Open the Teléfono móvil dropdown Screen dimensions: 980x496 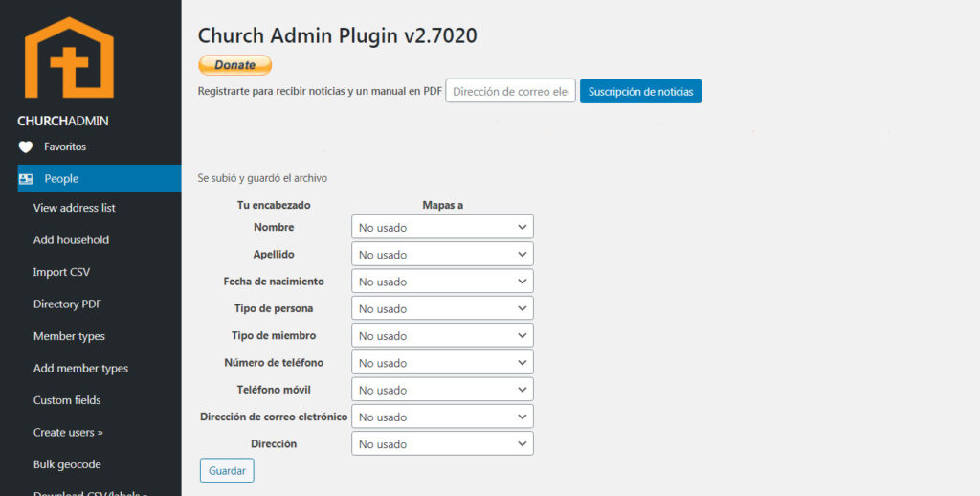pos(442,390)
